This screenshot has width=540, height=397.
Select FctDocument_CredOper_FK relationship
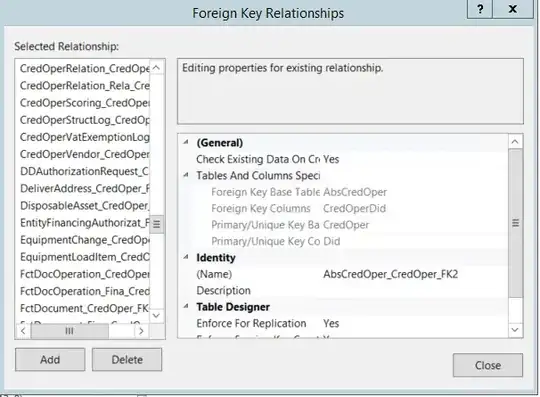point(85,308)
